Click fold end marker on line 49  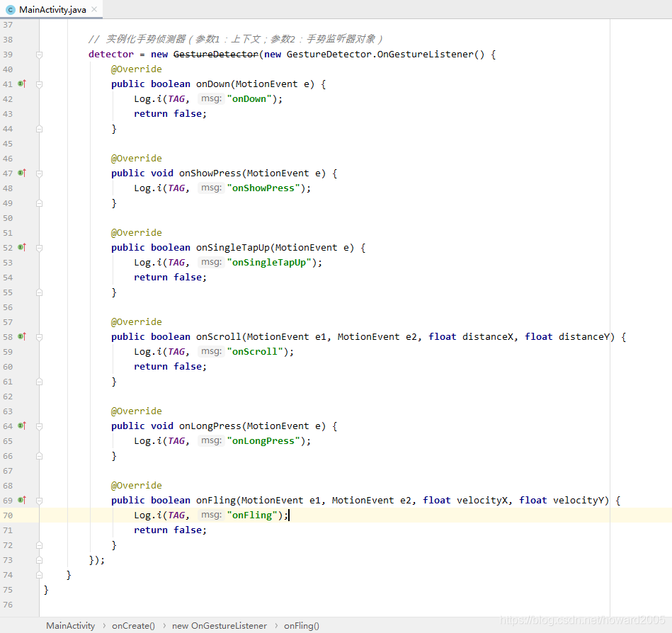[x=39, y=203]
